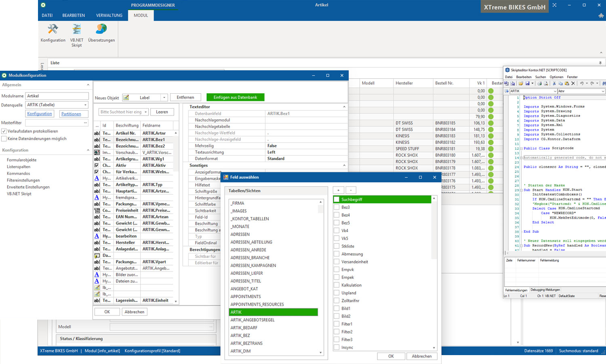Check the Bez3 field checkbox
Screen dimensions: 606x364
(x=337, y=207)
